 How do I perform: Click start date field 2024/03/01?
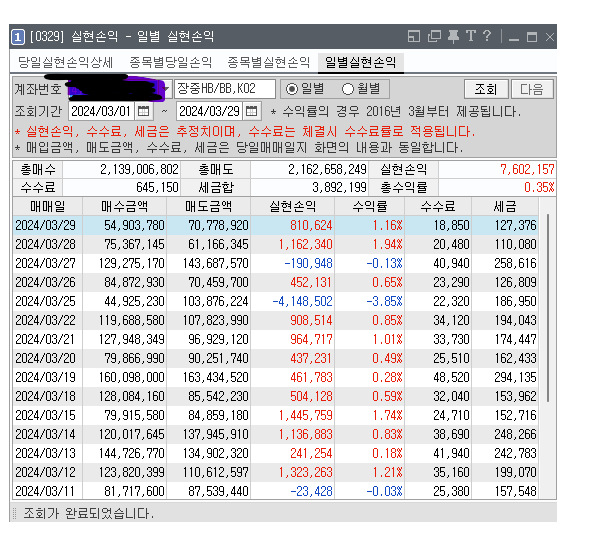pyautogui.click(x=101, y=112)
